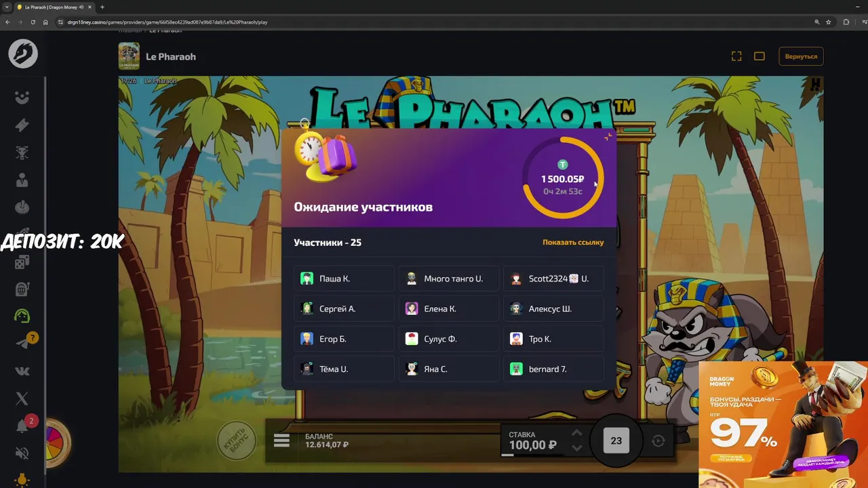Open the tab search dropdown arrow
The width and height of the screenshot is (868, 488).
pyautogui.click(x=6, y=7)
